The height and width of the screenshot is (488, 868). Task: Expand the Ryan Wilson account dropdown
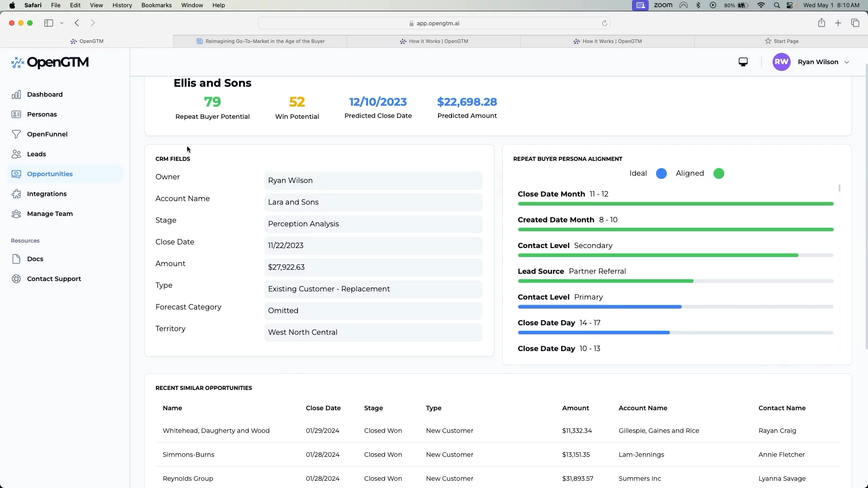(x=847, y=62)
